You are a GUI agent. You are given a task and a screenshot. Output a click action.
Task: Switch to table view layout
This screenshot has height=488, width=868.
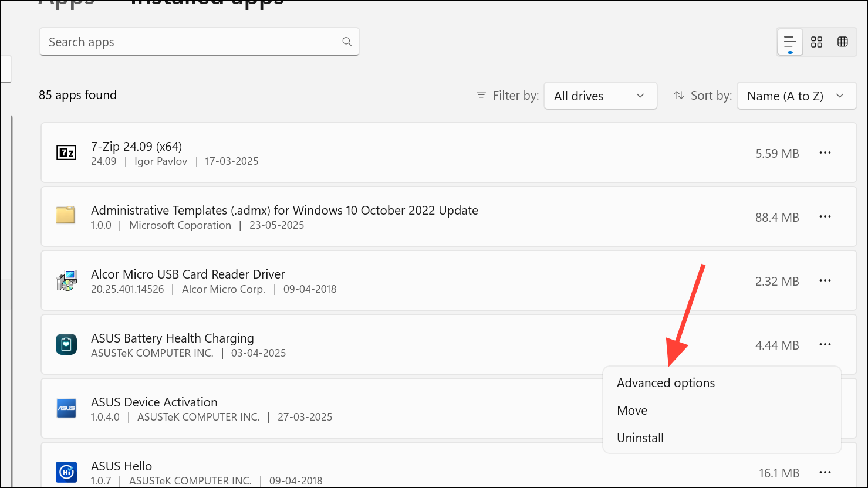[x=843, y=42]
